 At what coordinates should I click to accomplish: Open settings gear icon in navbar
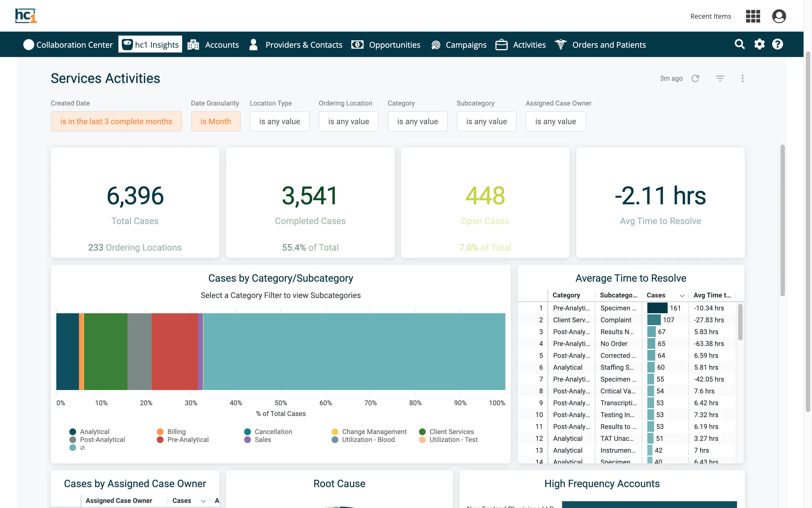pyautogui.click(x=759, y=44)
